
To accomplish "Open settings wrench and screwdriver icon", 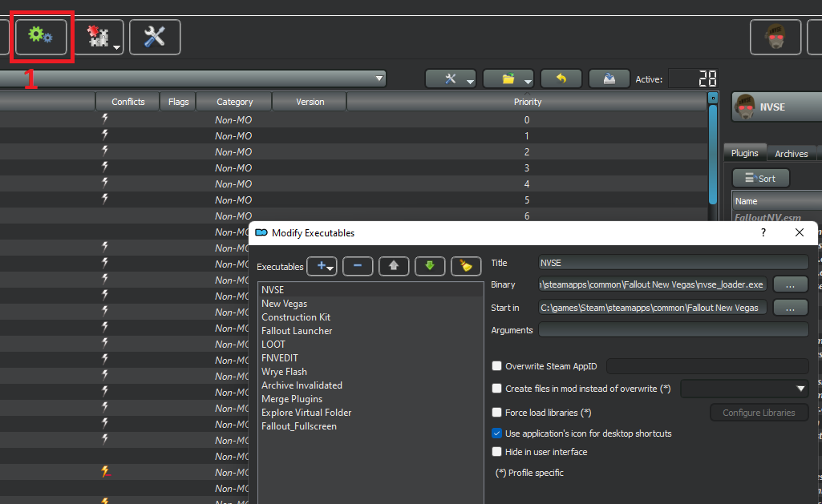I will (155, 37).
